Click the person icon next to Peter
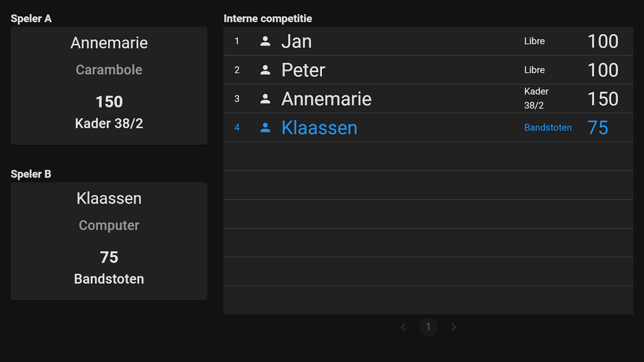Viewport: 644px width, 362px height. [265, 70]
